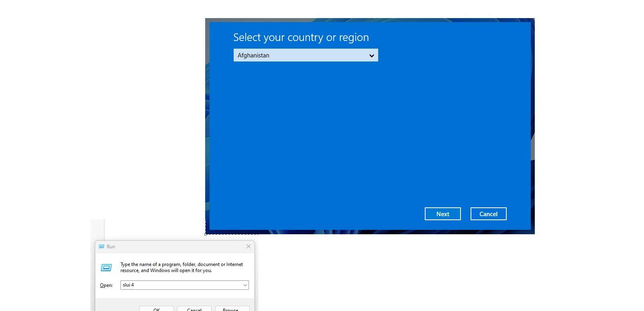
Task: Click the 'Open:' label in the Run dialog
Action: [106, 285]
